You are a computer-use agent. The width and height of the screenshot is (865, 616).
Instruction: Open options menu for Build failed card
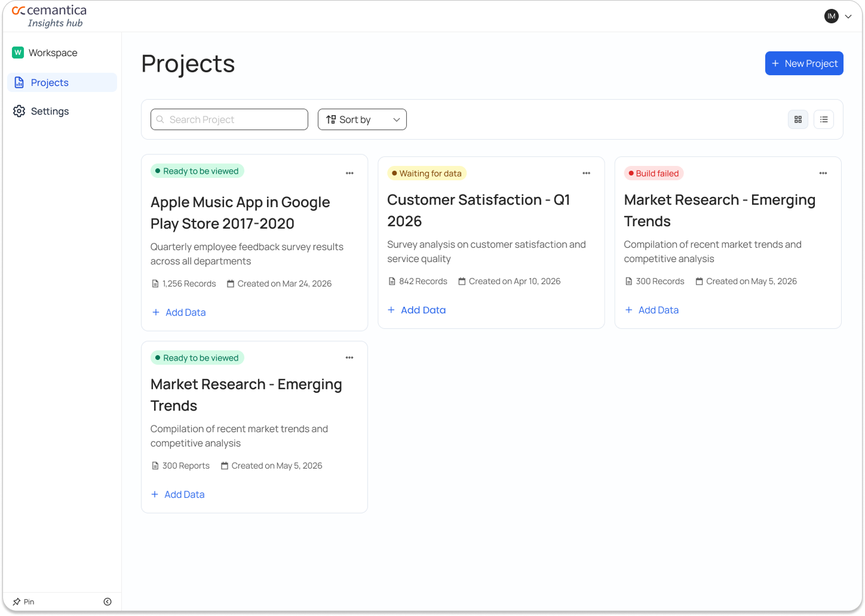[x=823, y=173]
